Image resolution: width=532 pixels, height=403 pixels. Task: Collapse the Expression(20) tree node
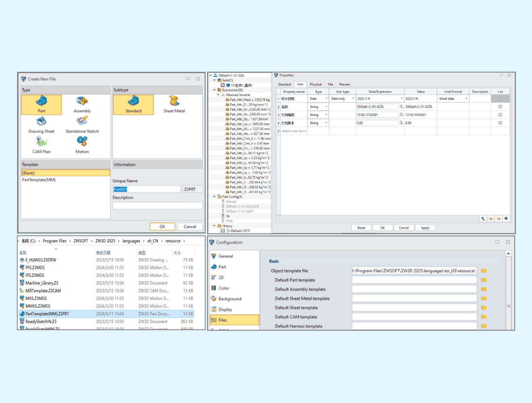coord(214,90)
